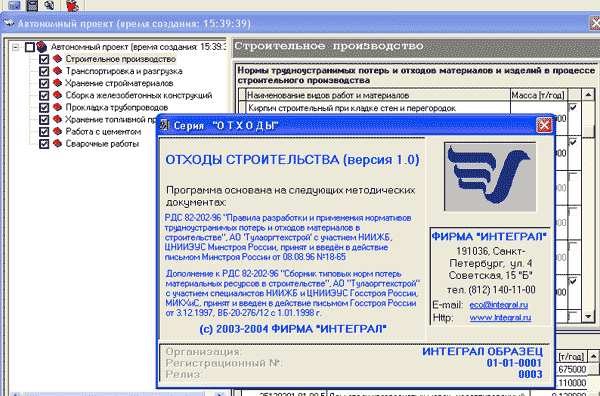Viewport: 600px width, 396px height.
Task: Toggle the checkbox in the Кирпич строительный table row
Action: coord(573,108)
